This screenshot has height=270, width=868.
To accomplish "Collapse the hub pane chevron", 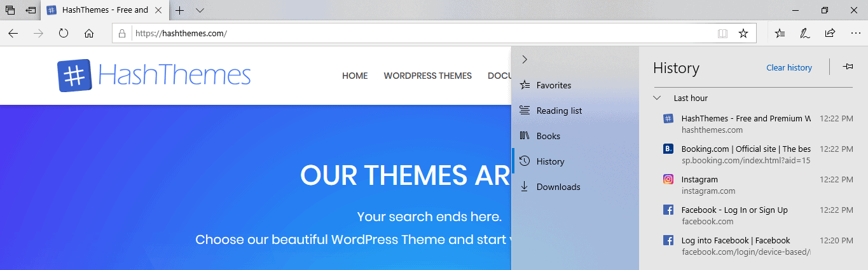I will 525,59.
